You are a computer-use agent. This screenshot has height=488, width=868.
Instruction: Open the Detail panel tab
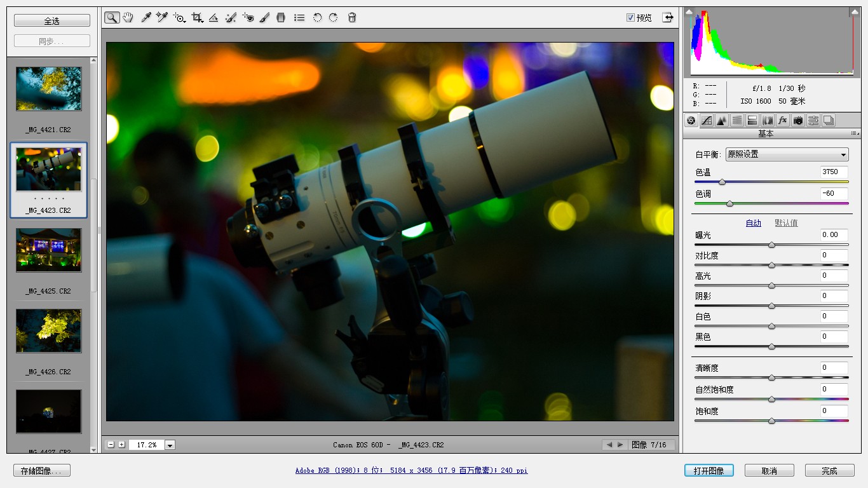pyautogui.click(x=722, y=120)
